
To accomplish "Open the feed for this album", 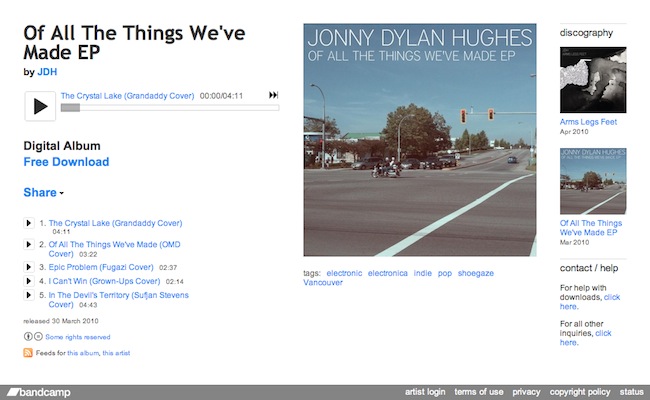I will pos(83,353).
